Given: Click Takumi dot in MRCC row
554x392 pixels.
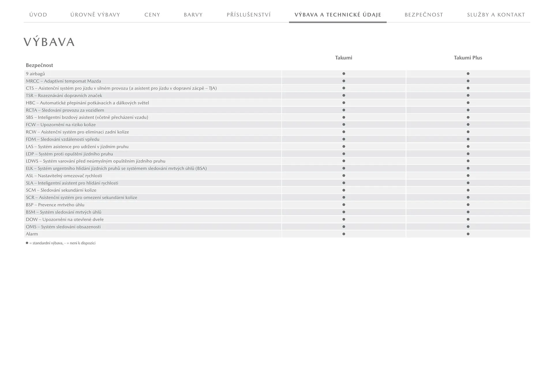Looking at the screenshot, I should click(344, 81).
